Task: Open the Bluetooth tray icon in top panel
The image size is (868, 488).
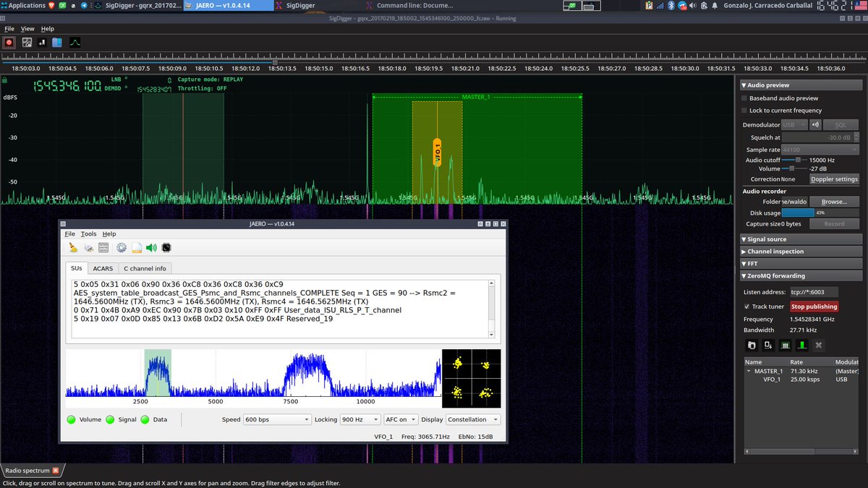Action: (671, 5)
